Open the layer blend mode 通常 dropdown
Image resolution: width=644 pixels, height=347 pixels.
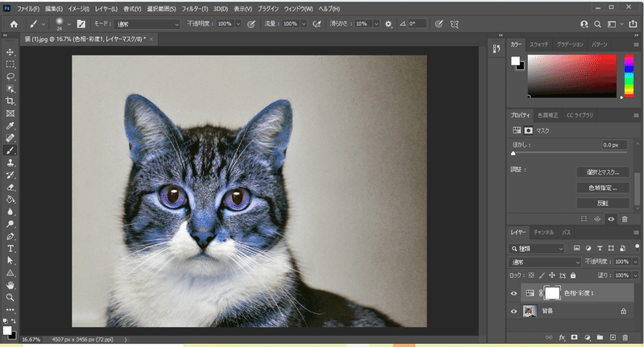545,262
